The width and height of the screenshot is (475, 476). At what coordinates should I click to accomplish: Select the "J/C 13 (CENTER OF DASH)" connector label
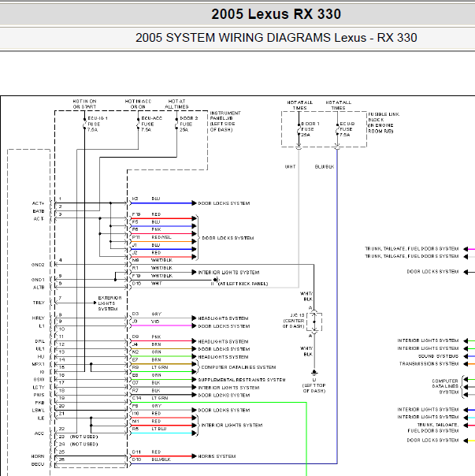[294, 321]
